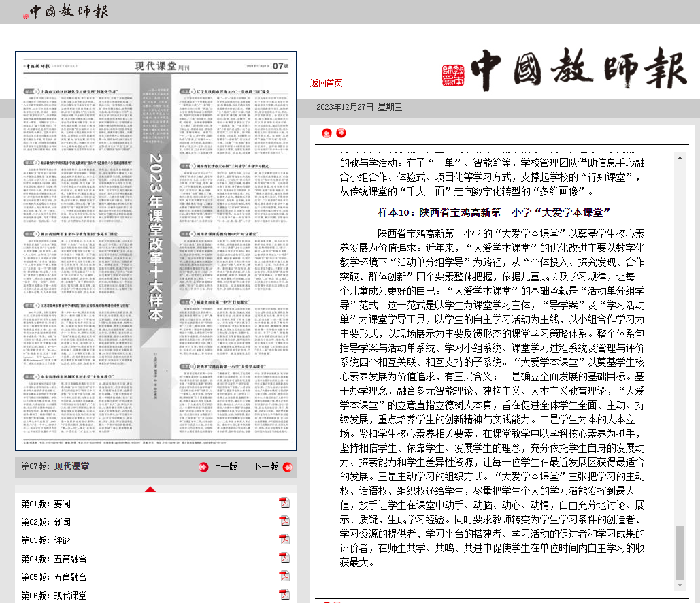The height and width of the screenshot is (603, 700).
Task: Open 第02版：新闻 page link
Action: 46,522
